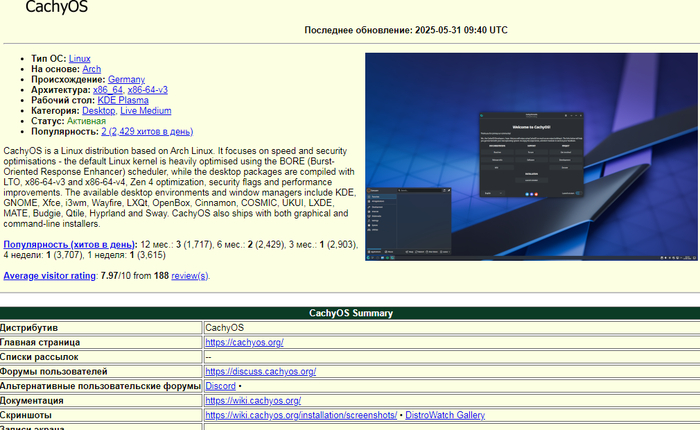The image size is (700, 430).
Task: Click the Discord alternative forum link
Action: (x=220, y=386)
